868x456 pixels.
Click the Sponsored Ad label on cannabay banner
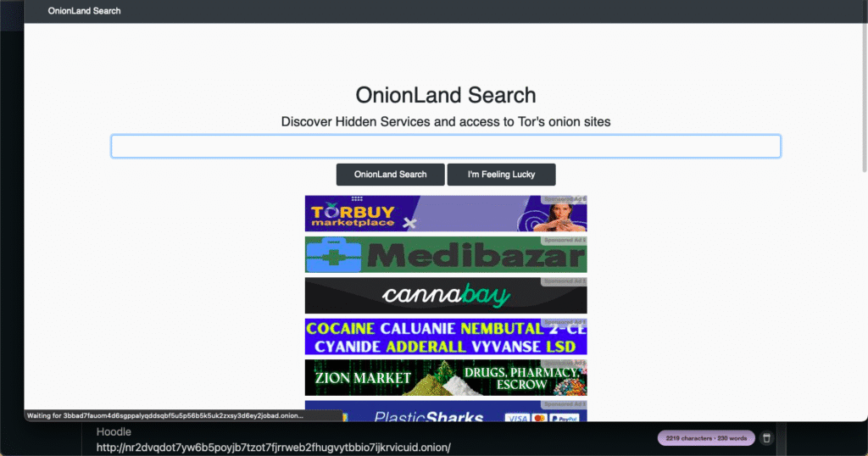pos(565,281)
